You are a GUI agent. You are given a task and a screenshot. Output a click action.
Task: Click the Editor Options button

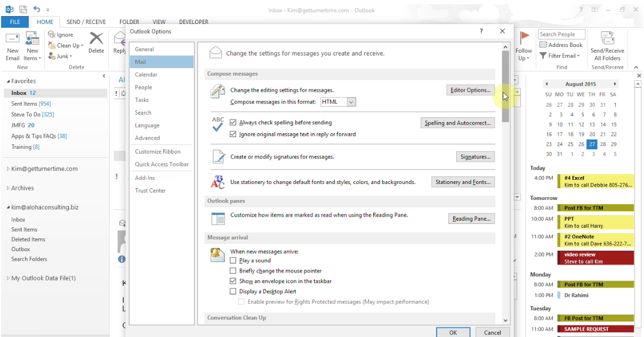pyautogui.click(x=471, y=90)
